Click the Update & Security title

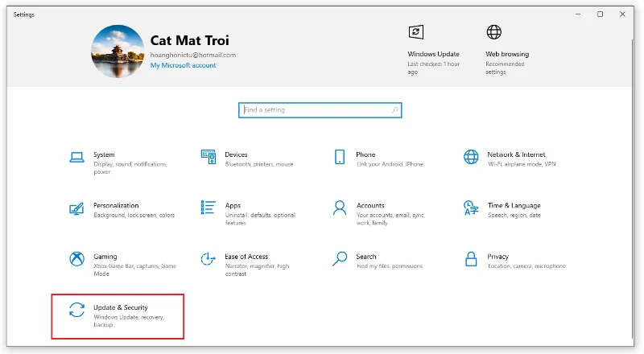click(120, 307)
